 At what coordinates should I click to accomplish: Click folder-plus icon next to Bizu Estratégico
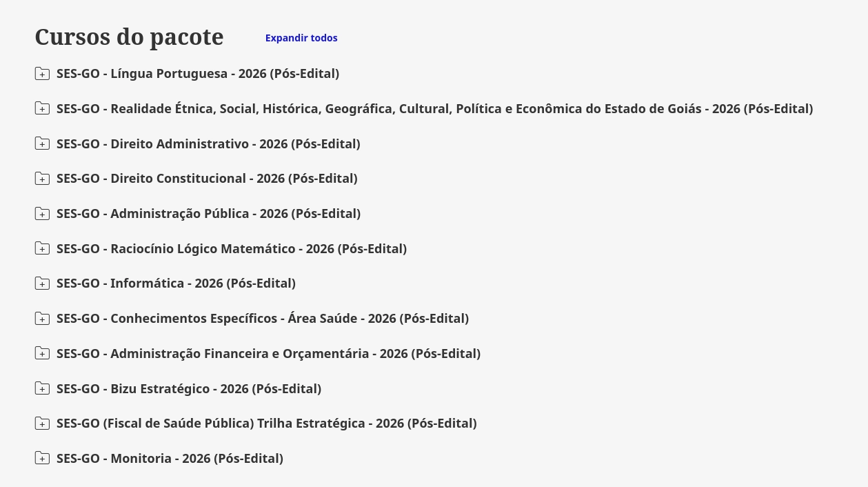pos(42,388)
